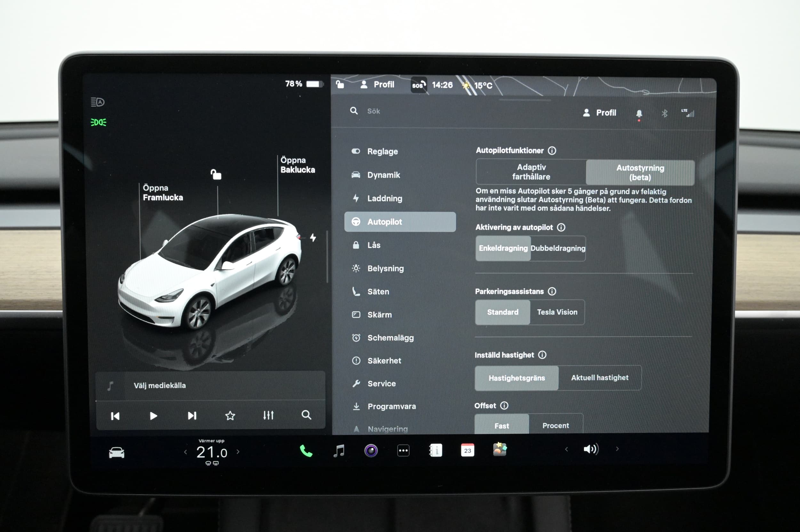Search media with magnifier icon

click(306, 415)
